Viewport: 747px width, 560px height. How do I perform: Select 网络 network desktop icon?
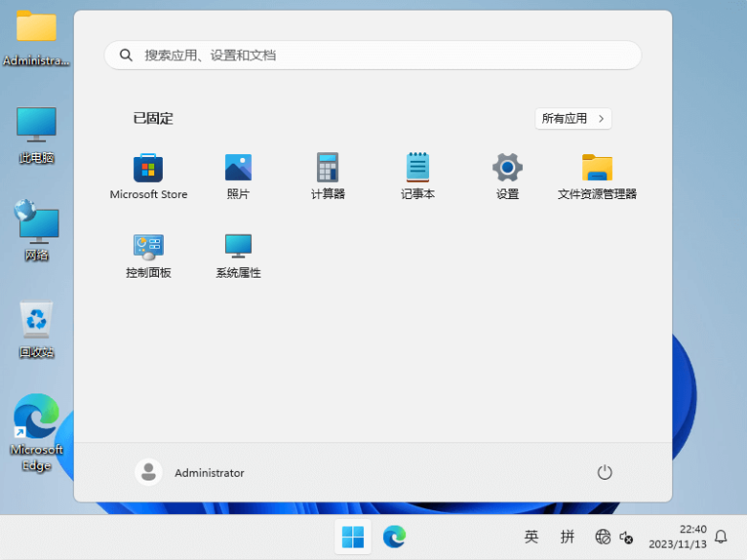pos(36,231)
